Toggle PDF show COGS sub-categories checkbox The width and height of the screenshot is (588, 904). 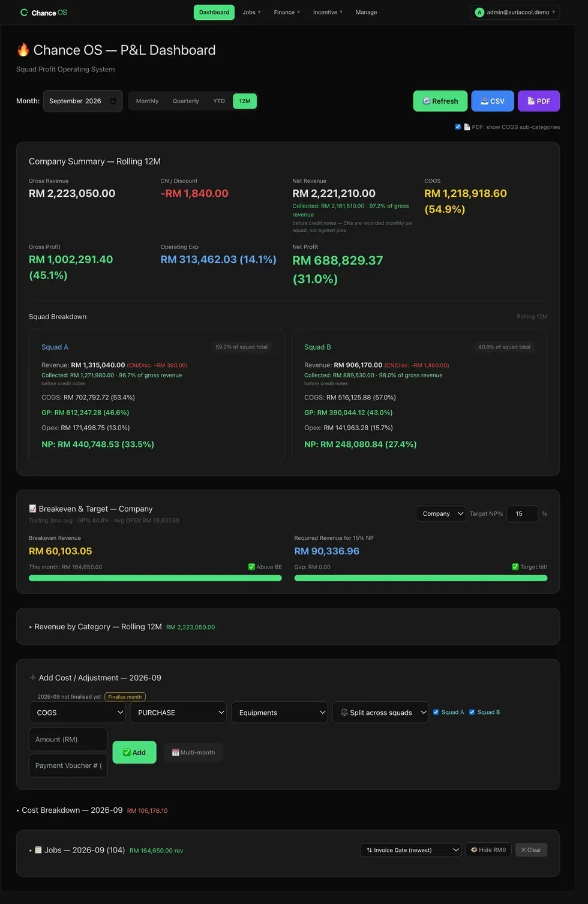(x=458, y=127)
